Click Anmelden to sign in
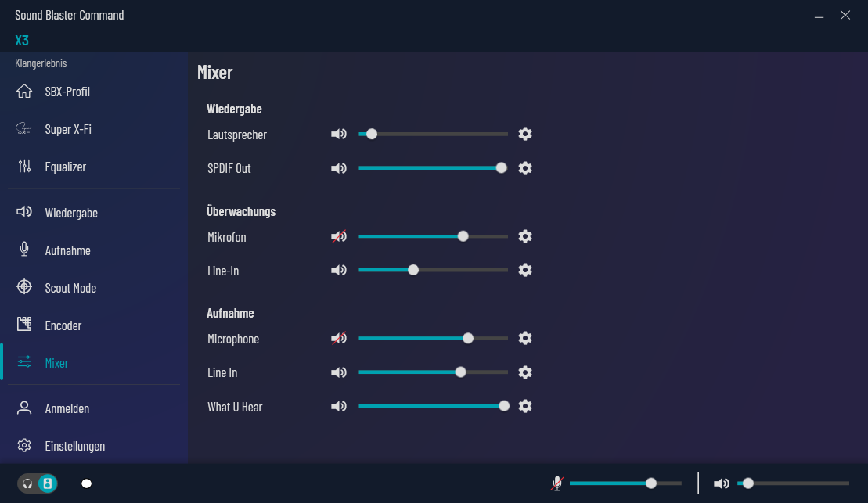 [x=67, y=408]
